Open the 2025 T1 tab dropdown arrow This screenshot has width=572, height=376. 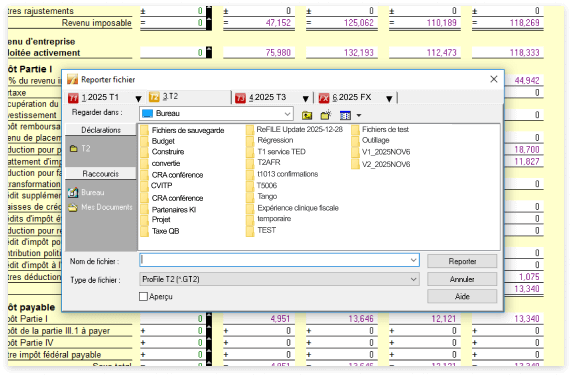click(x=138, y=98)
